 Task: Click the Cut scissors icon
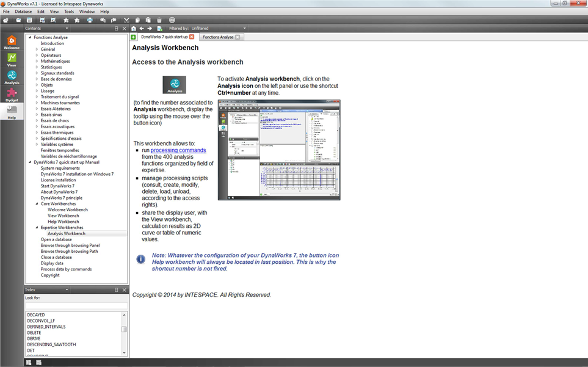click(126, 20)
